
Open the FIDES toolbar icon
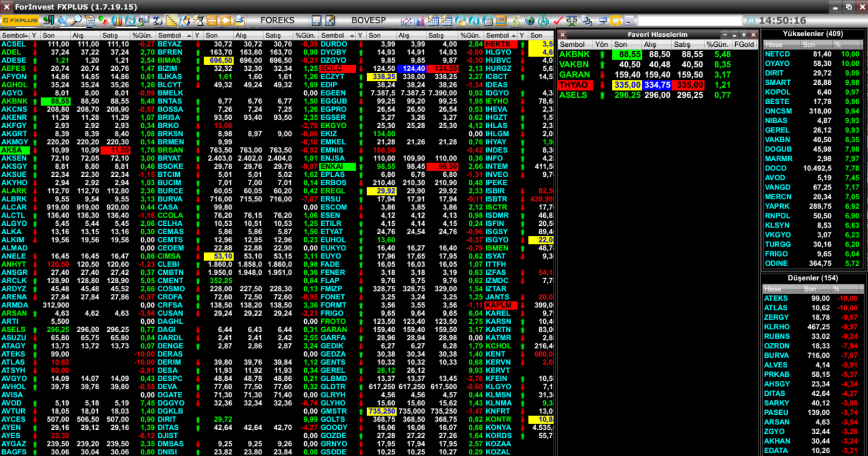click(500, 20)
